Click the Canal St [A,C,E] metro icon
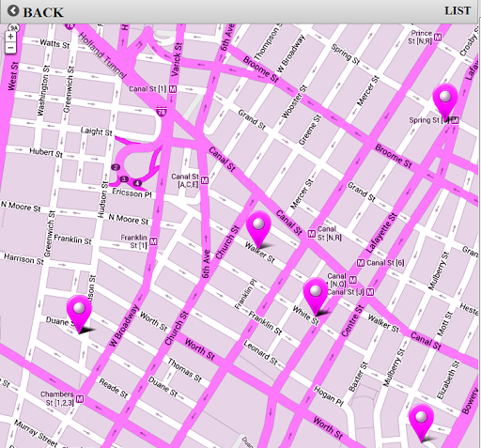The height and width of the screenshot is (448, 481). click(x=205, y=180)
